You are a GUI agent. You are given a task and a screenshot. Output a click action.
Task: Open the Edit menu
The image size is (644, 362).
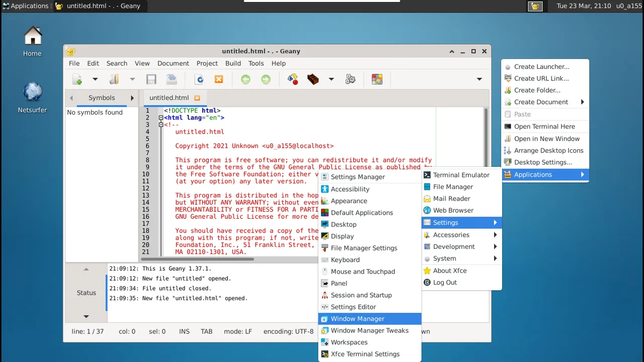click(93, 63)
